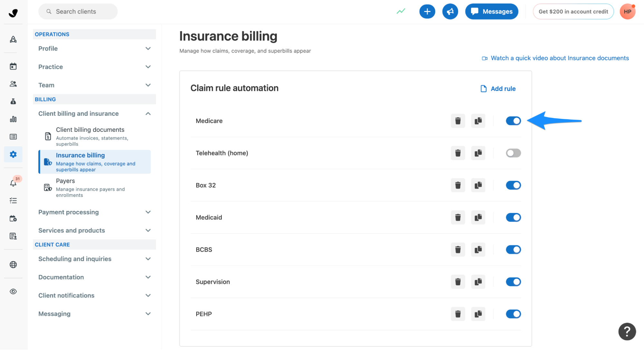This screenshot has height=350, width=644.
Task: Collapse Client billing and insurance section
Action: pos(94,114)
